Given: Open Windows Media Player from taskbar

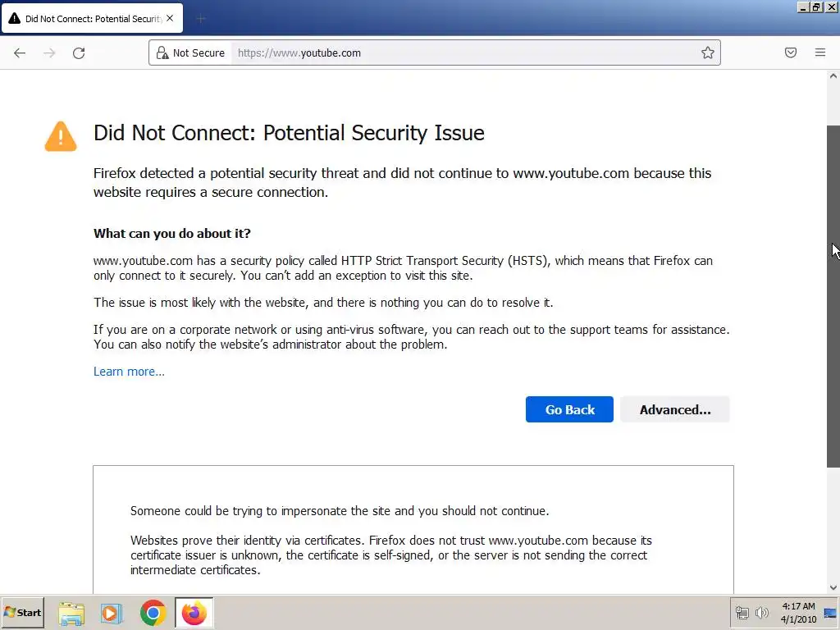Looking at the screenshot, I should (x=112, y=613).
